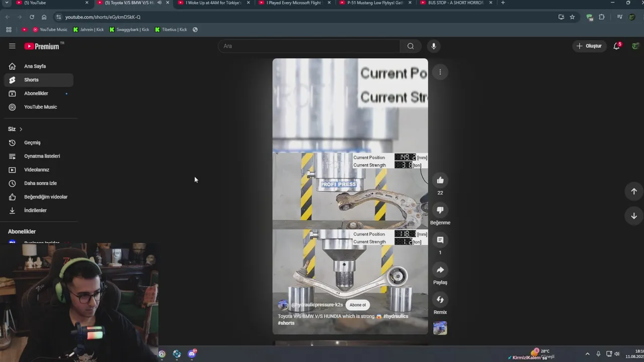Open a new browser tab

coord(503,3)
